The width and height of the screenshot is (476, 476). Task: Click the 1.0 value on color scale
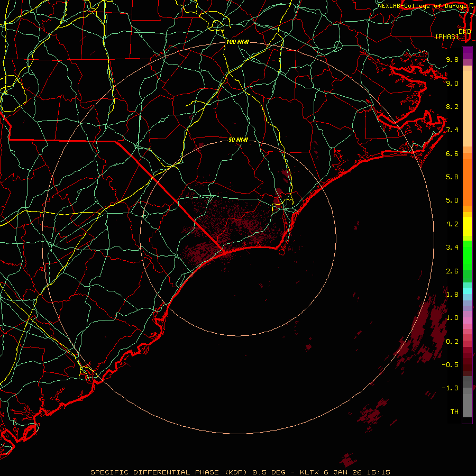tap(452, 318)
